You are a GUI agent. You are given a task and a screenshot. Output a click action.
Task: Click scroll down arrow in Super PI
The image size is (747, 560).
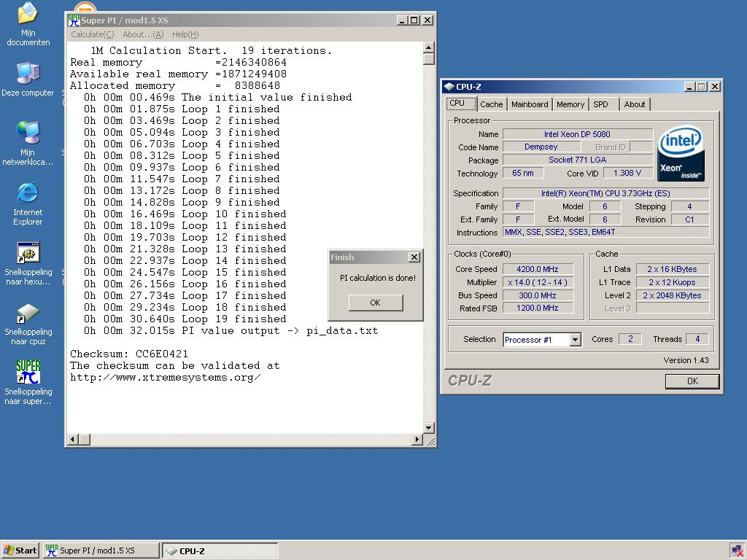click(x=429, y=427)
